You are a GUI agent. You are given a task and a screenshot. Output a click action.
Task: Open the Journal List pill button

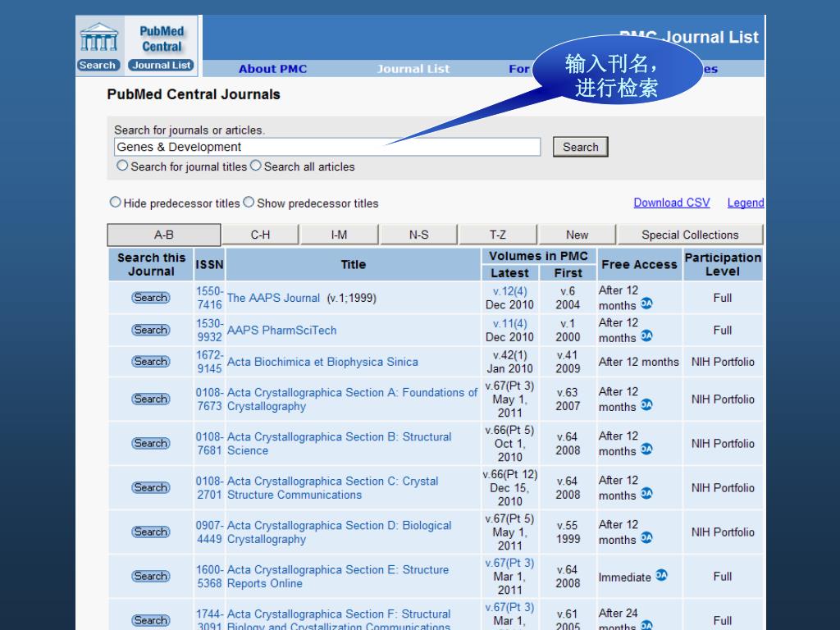(x=162, y=66)
